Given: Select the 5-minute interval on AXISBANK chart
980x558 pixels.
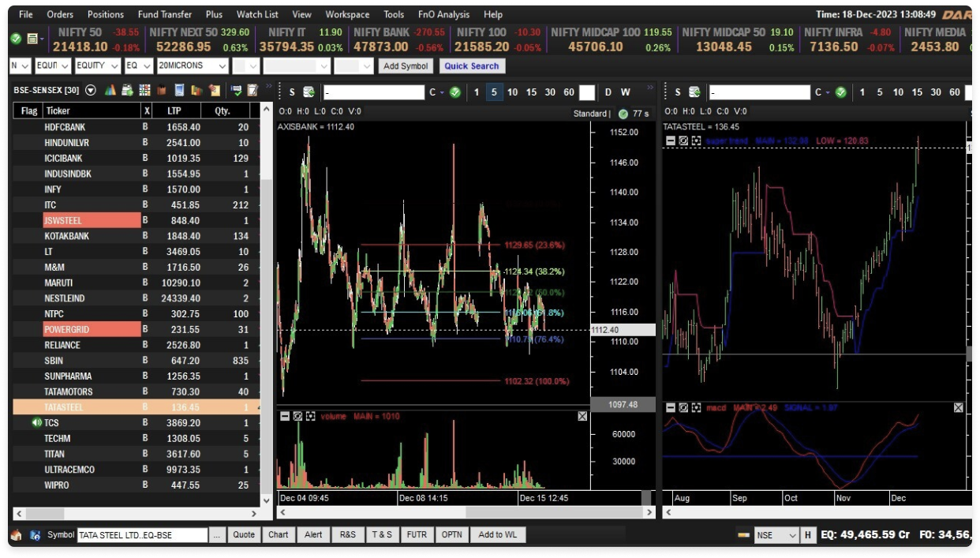Looking at the screenshot, I should [x=494, y=92].
